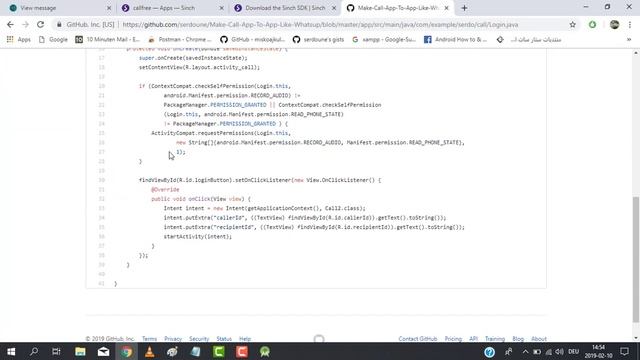Bookmark this page with the star icon

(573, 24)
